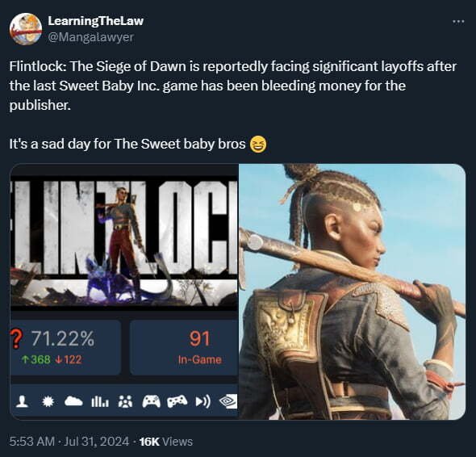This screenshot has width=476, height=457.
Task: Click the stats bar chart icon
Action: (99, 402)
